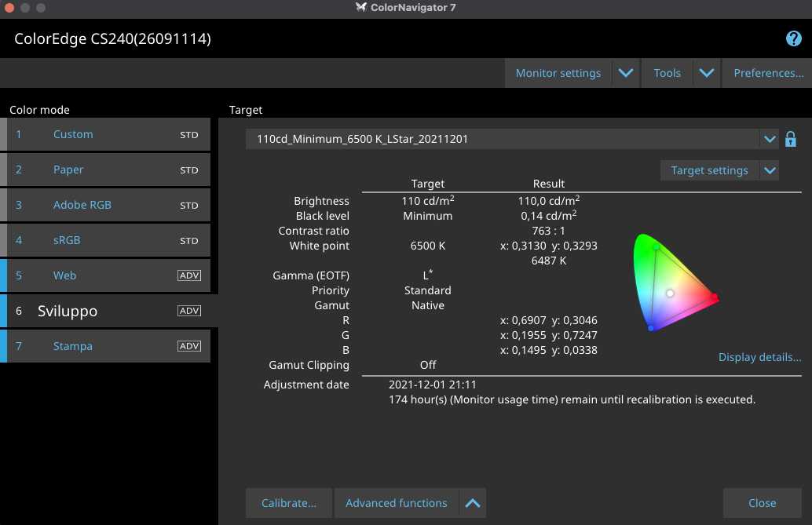Click the 6500 K target white point
The width and height of the screenshot is (812, 525).
(x=428, y=246)
